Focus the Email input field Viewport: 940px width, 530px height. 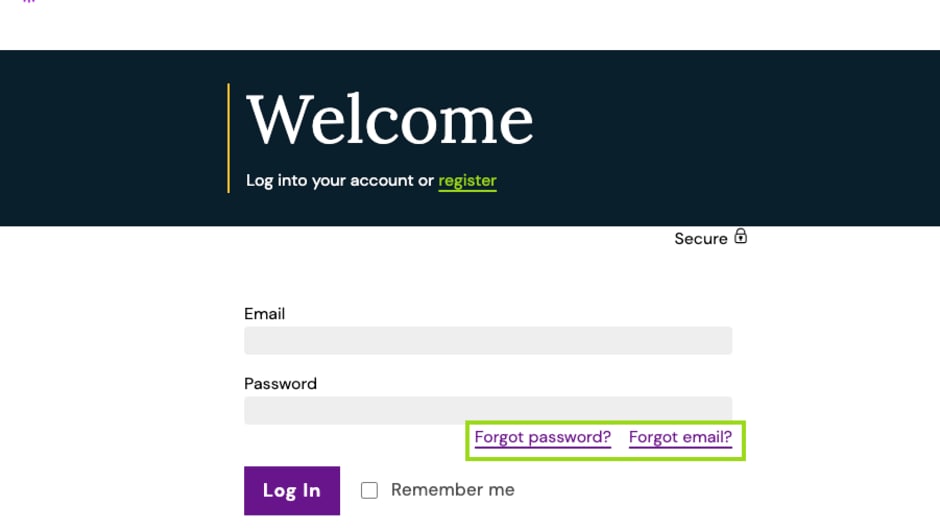pyautogui.click(x=488, y=340)
